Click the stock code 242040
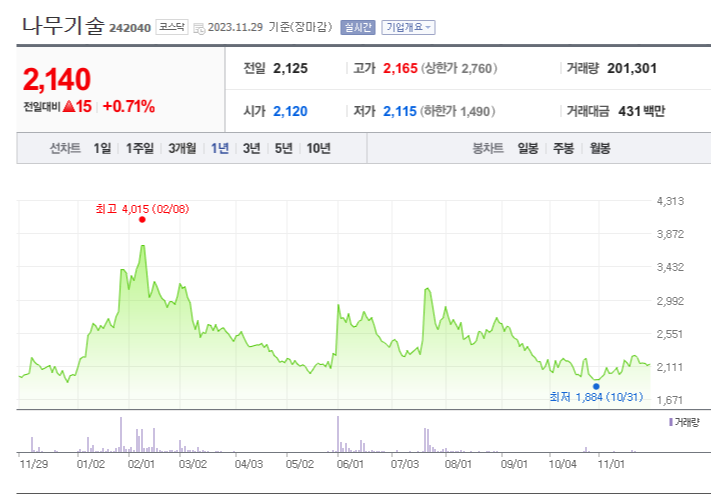This screenshot has width=711, height=494. click(x=130, y=28)
